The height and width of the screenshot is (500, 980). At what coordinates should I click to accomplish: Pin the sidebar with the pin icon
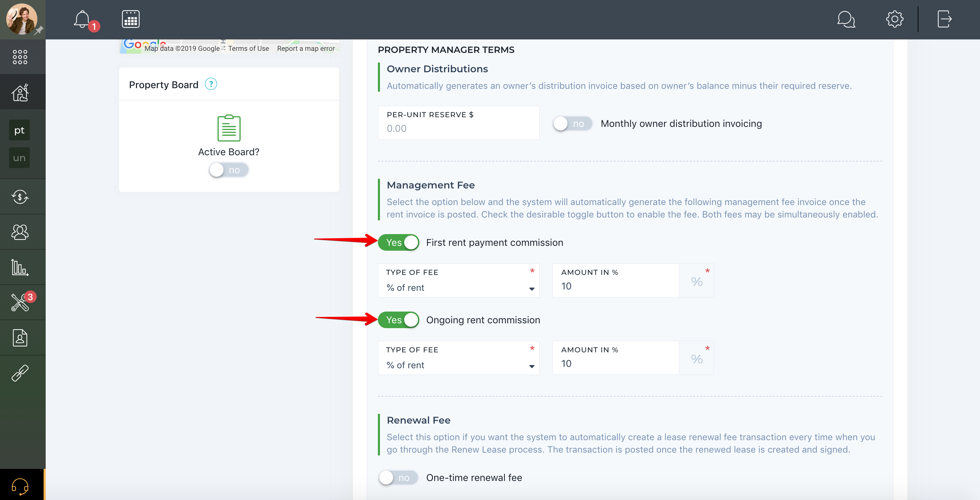coord(39,30)
